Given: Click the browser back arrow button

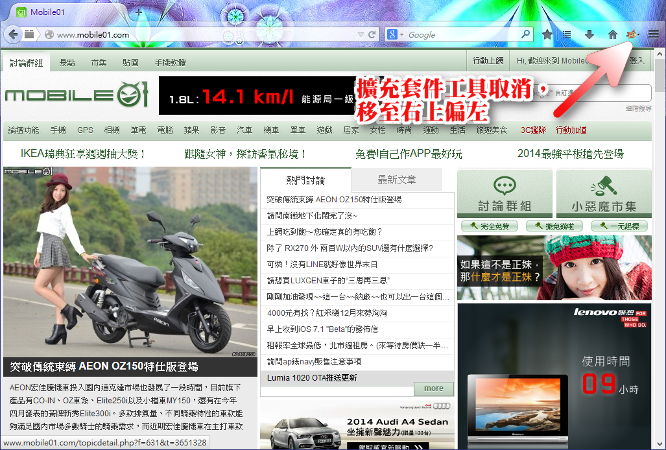Looking at the screenshot, I should (x=11, y=35).
